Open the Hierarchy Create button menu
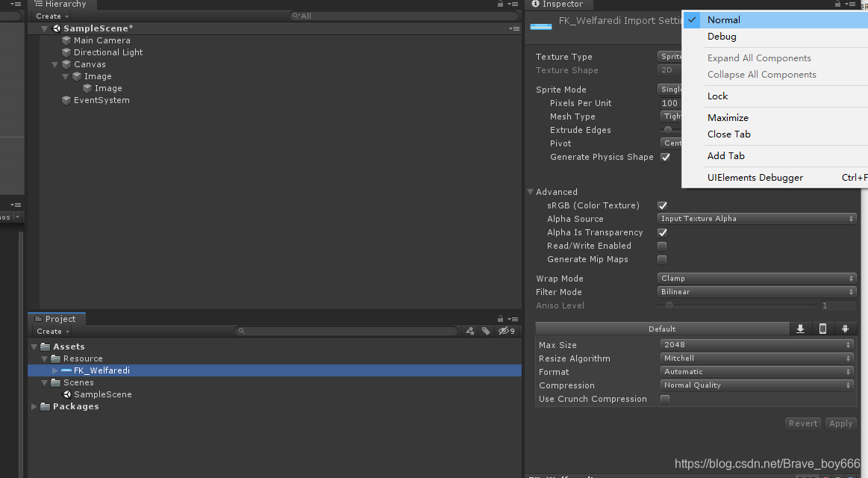The image size is (868, 478). click(52, 16)
